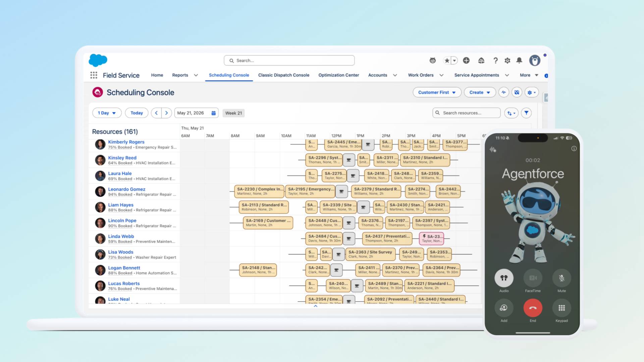Viewport: 644px width, 362px height.
Task: Open the 1 Day view dropdown
Action: coord(107,113)
